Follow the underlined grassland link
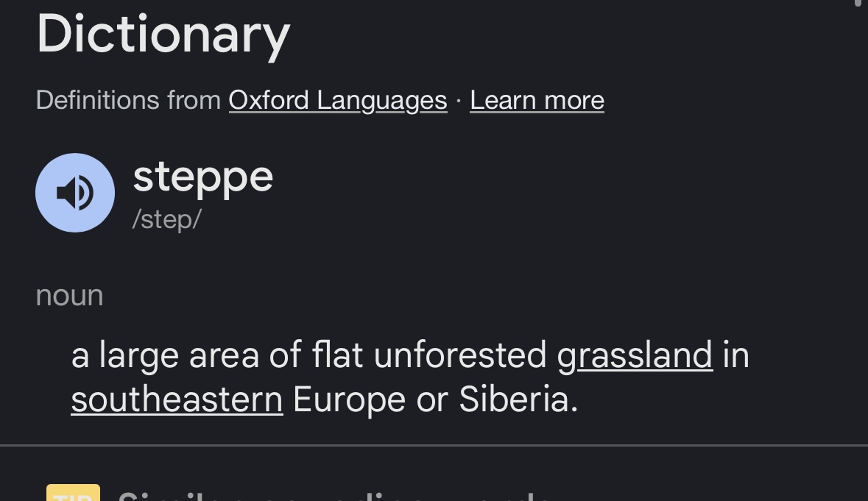 click(x=635, y=355)
